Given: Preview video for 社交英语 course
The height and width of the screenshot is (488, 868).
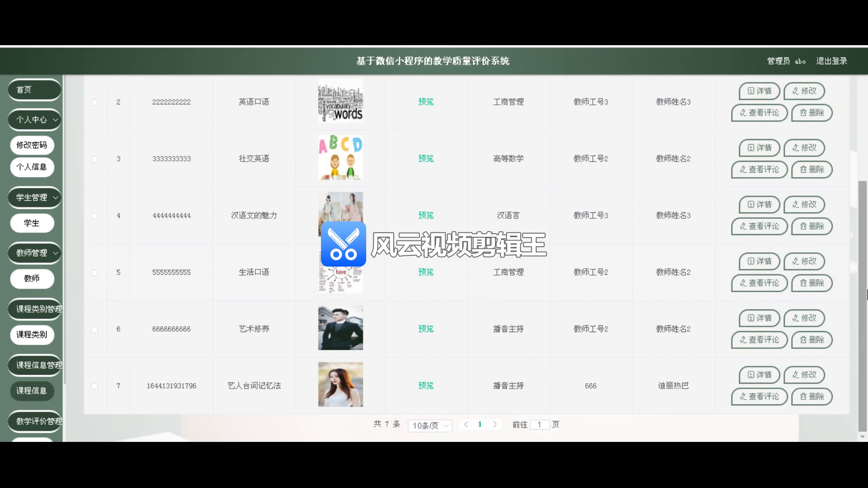Looking at the screenshot, I should pyautogui.click(x=425, y=159).
